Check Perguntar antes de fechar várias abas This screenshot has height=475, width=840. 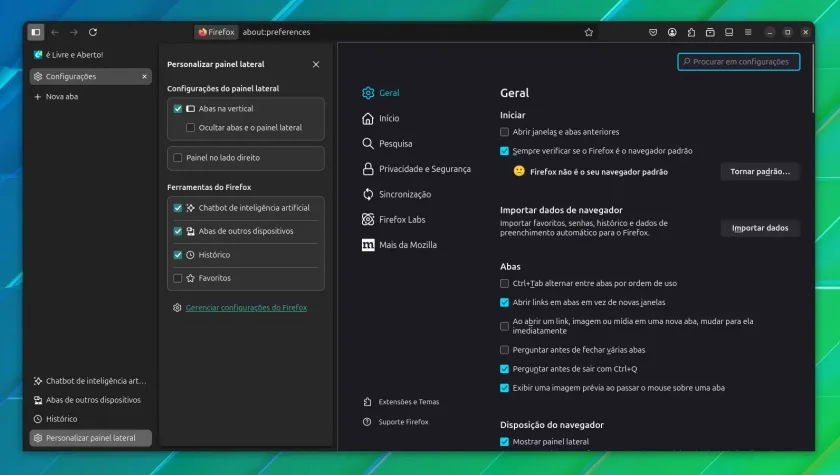[x=504, y=350]
